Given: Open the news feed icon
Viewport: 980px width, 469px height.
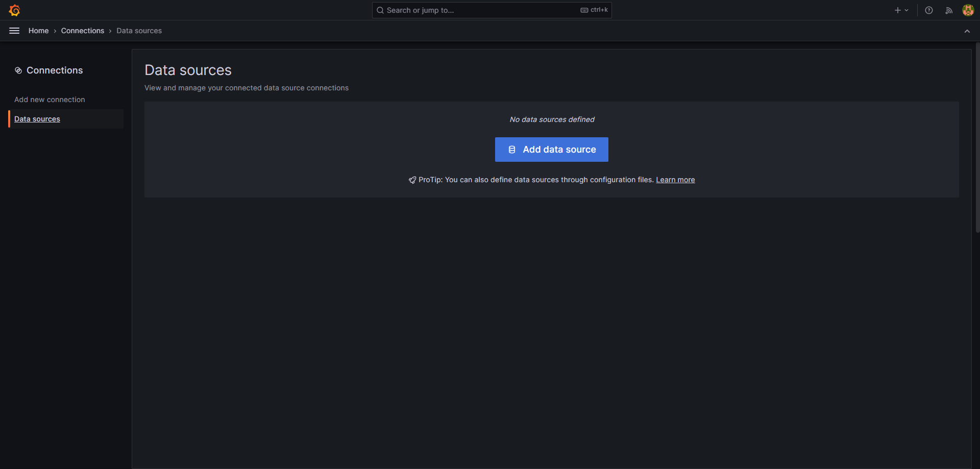Looking at the screenshot, I should coord(949,10).
